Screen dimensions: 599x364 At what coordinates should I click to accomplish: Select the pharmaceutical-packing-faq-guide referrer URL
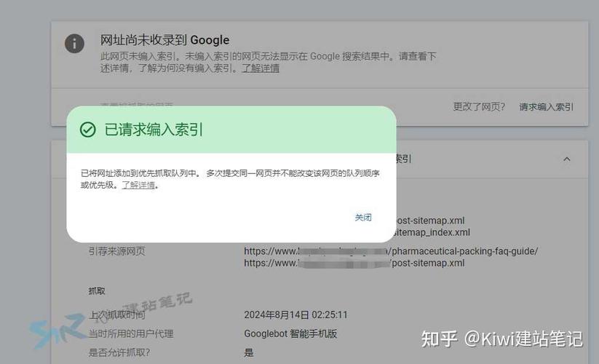tap(391, 251)
